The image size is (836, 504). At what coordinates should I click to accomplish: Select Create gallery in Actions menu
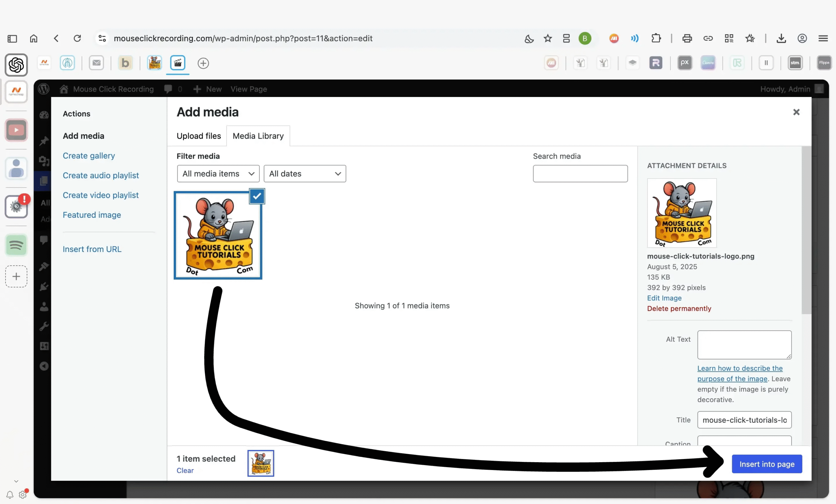click(x=88, y=156)
